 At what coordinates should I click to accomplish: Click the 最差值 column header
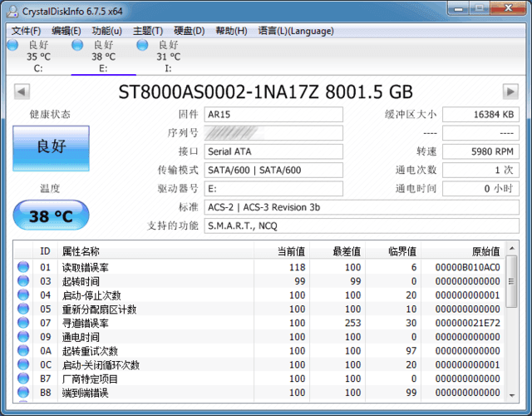337,251
